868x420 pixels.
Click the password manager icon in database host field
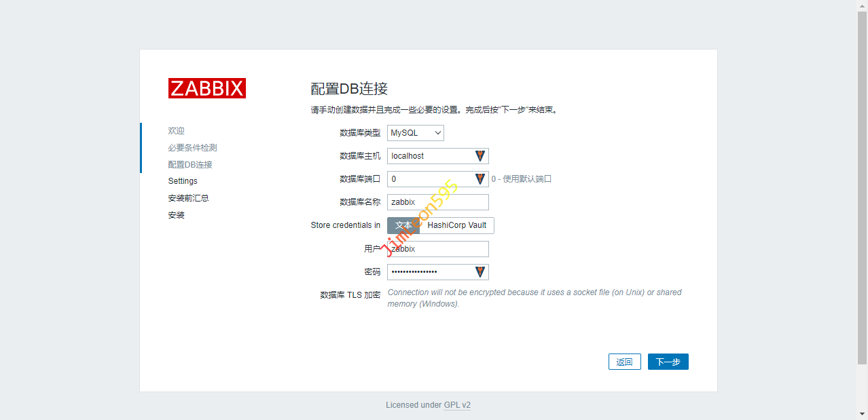pos(480,156)
